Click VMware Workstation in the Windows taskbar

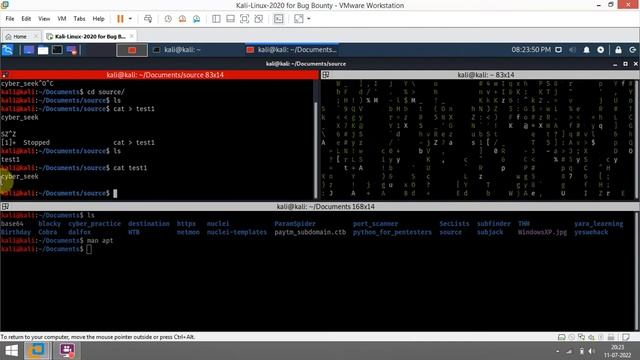[x=37, y=351]
